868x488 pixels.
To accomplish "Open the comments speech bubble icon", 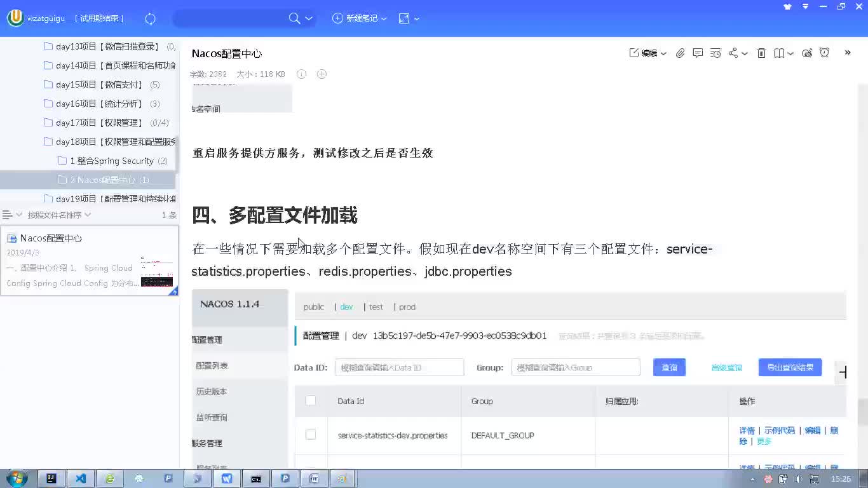I will (698, 53).
